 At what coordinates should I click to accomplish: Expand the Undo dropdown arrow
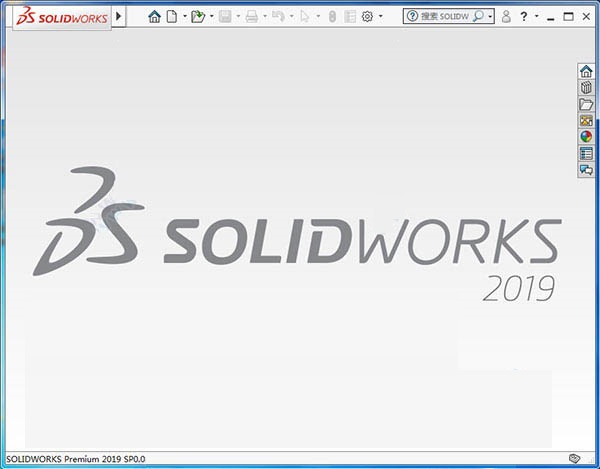292,16
